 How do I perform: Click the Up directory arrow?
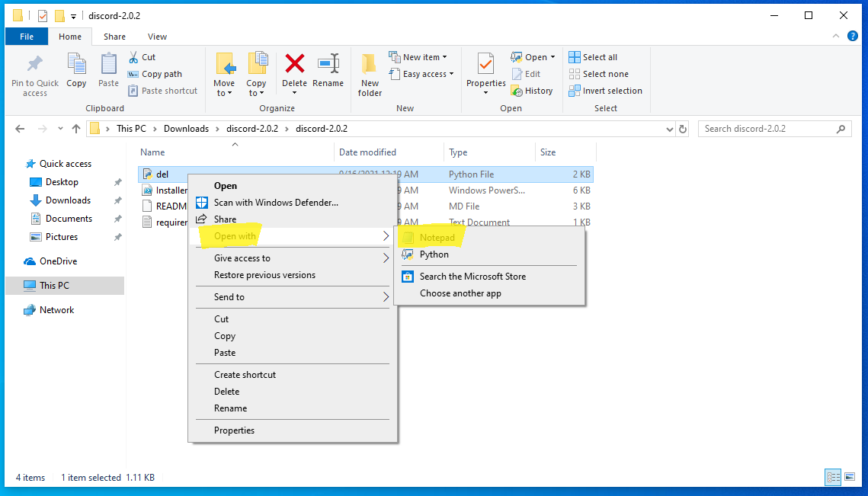pyautogui.click(x=76, y=129)
